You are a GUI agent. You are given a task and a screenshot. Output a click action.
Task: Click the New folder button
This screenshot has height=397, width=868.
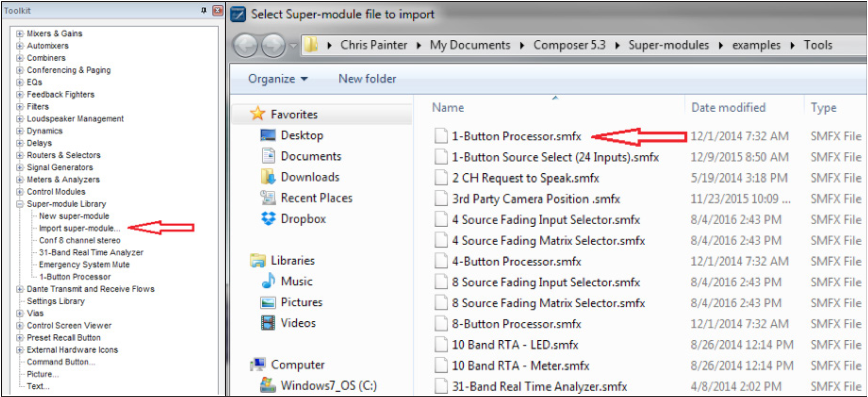[367, 79]
